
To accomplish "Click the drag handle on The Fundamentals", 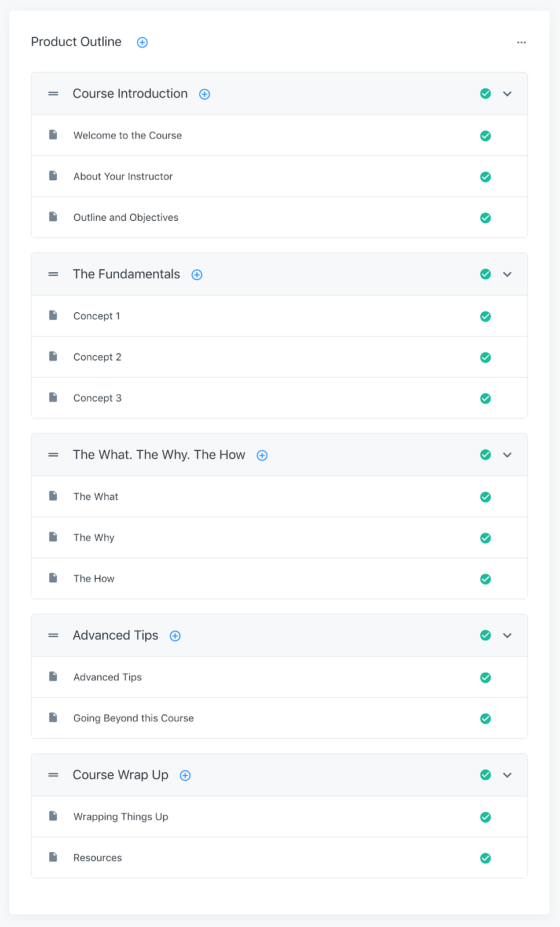I will [x=53, y=275].
